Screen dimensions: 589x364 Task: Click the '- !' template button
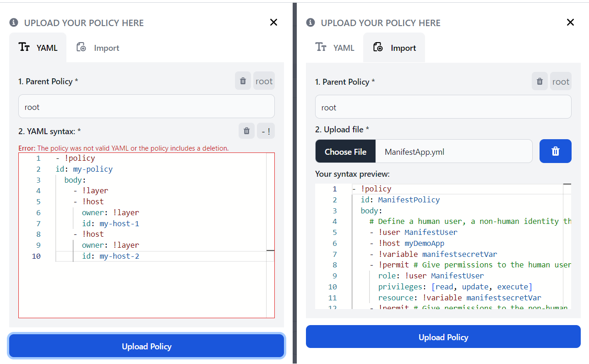(x=266, y=131)
